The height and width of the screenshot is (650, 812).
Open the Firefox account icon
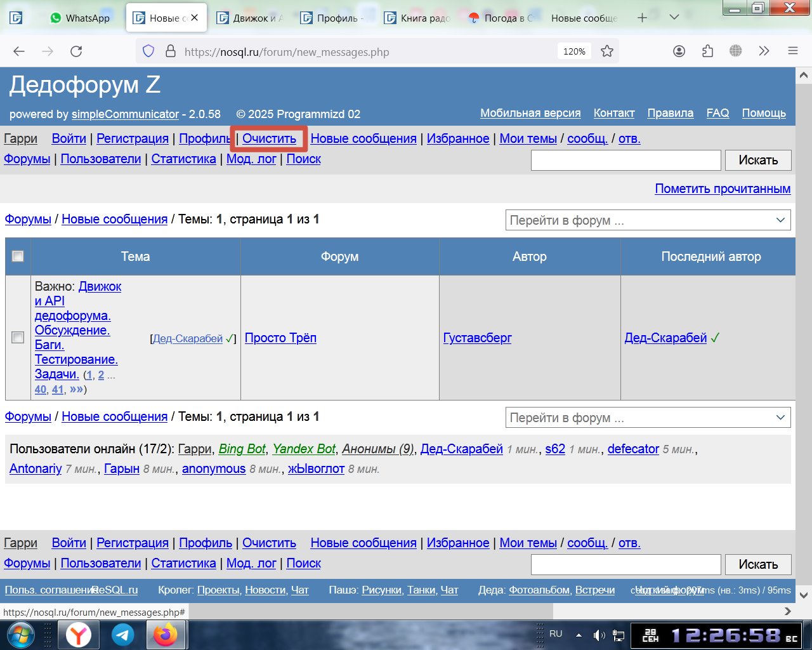click(679, 51)
